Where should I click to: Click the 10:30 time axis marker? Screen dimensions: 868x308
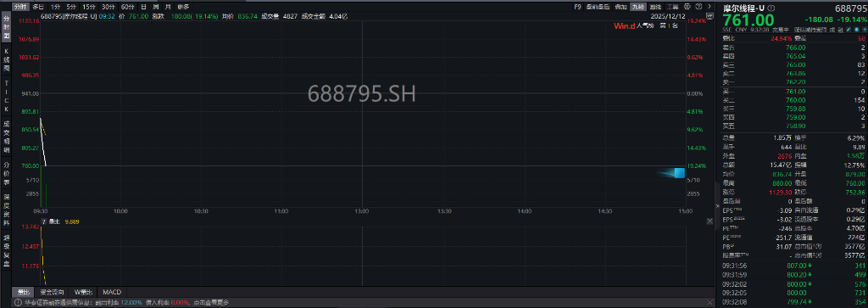(201, 210)
